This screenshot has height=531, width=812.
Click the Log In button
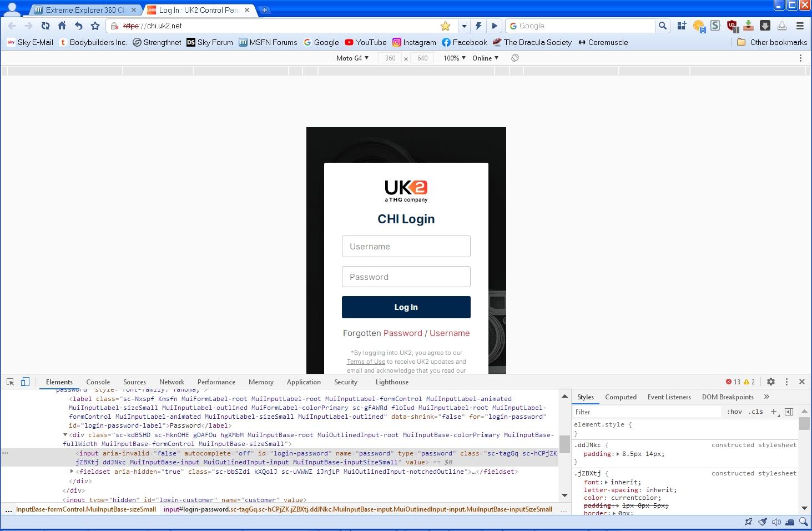click(406, 307)
